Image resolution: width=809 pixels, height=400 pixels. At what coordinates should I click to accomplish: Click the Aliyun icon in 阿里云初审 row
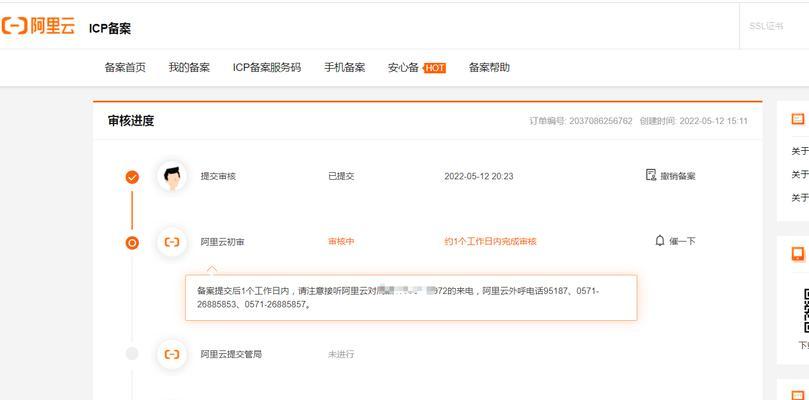pyautogui.click(x=172, y=242)
